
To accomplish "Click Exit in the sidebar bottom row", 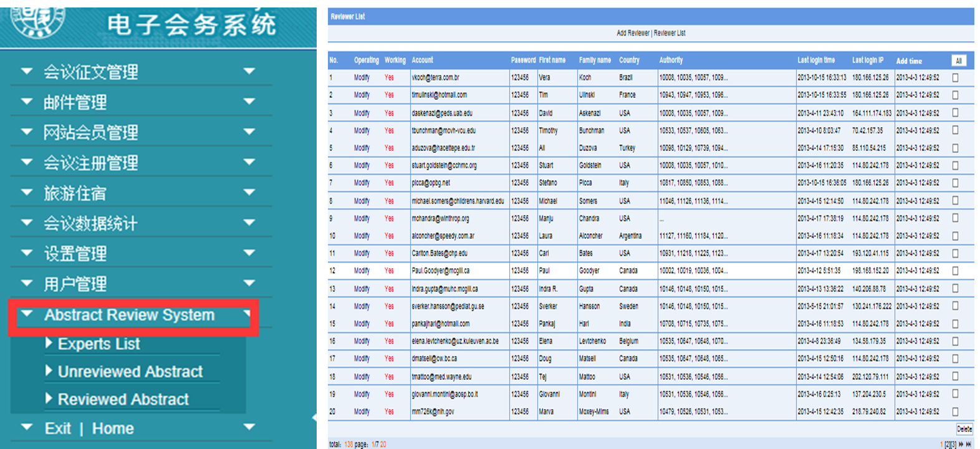I will tap(58, 428).
